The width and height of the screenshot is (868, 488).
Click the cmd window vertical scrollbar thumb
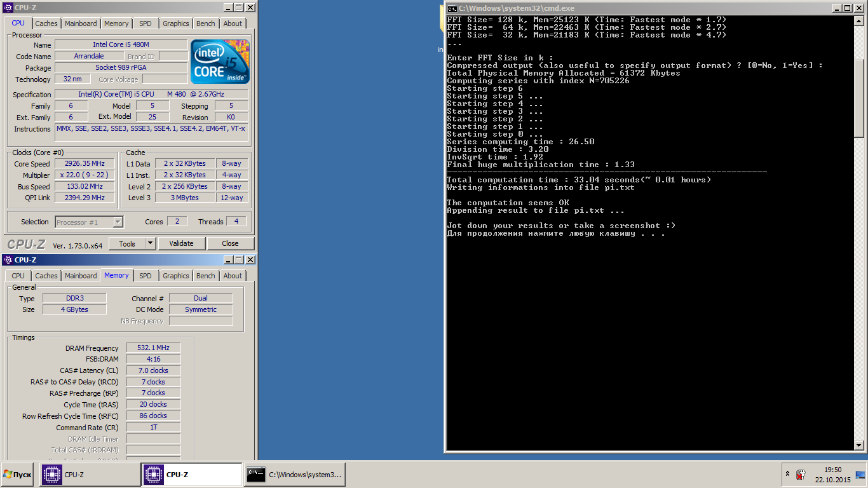pos(859,98)
